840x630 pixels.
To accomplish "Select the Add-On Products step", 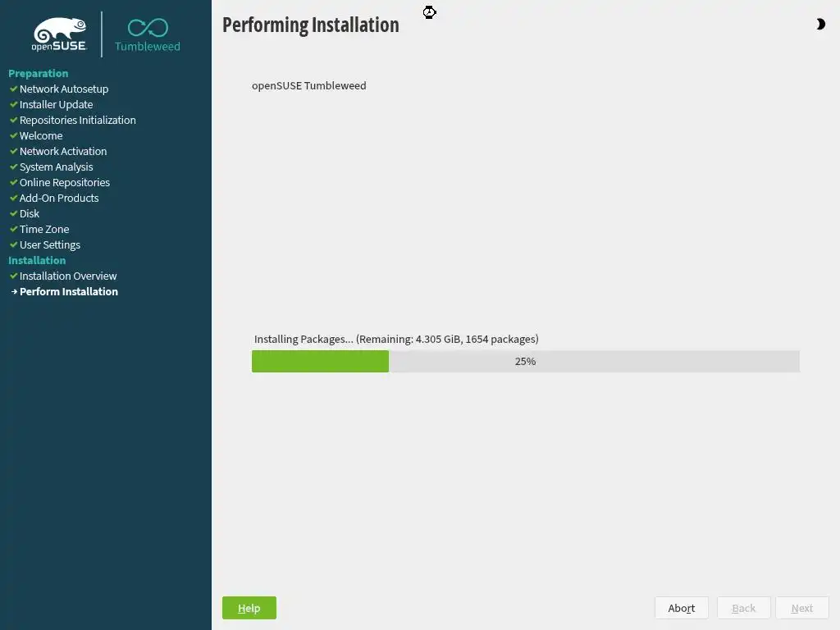I will coord(59,198).
